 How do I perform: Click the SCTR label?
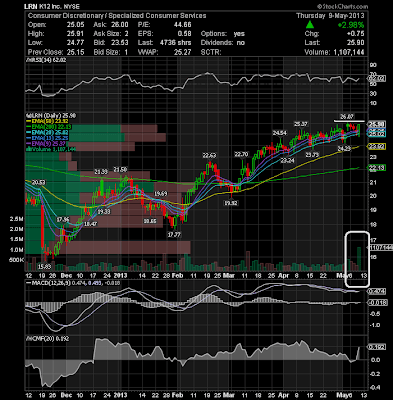click(211, 52)
